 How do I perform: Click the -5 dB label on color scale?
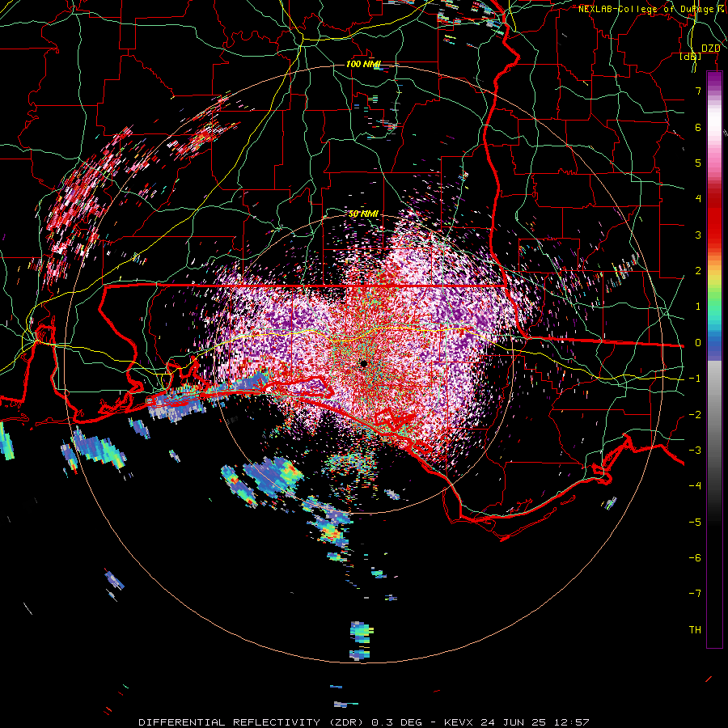695,523
